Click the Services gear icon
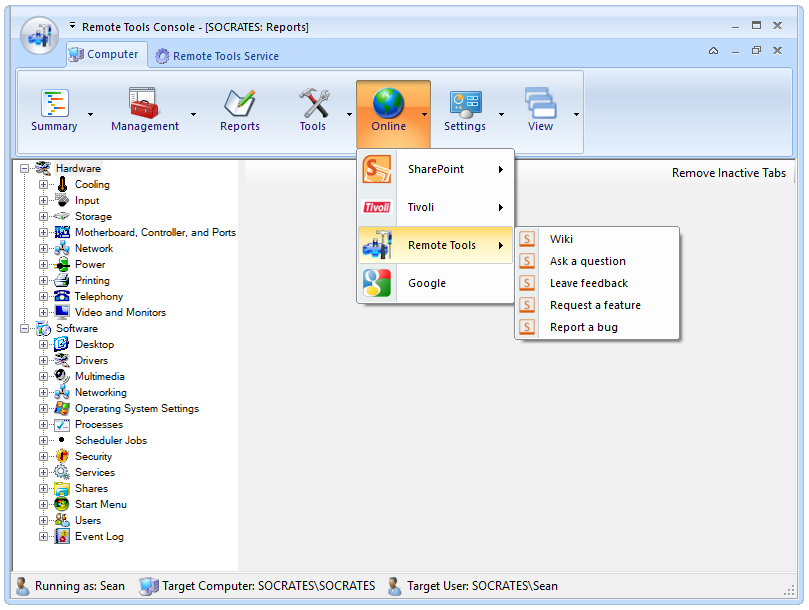The image size is (809, 610). tap(62, 472)
